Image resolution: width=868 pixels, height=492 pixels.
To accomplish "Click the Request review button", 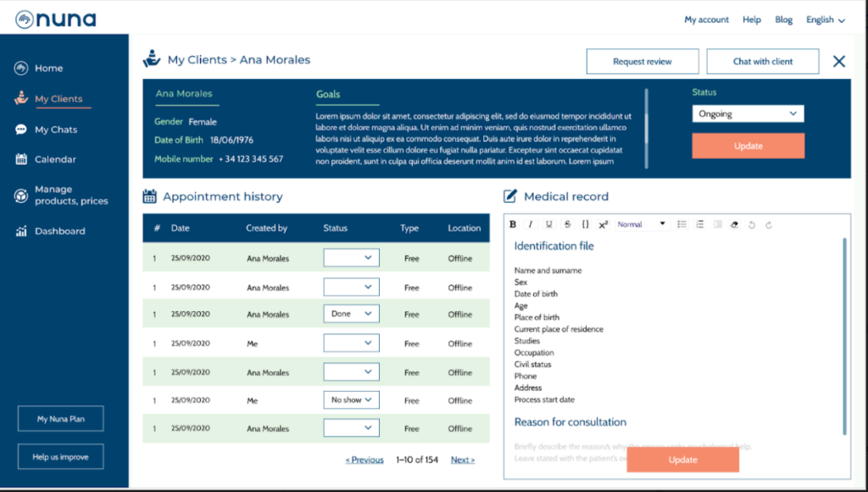I will 643,62.
